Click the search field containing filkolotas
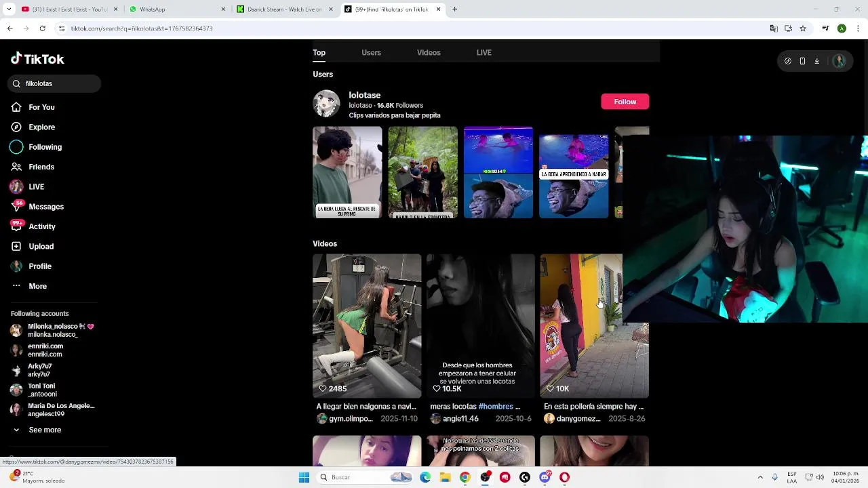Viewport: 868px width, 488px height. (54, 83)
